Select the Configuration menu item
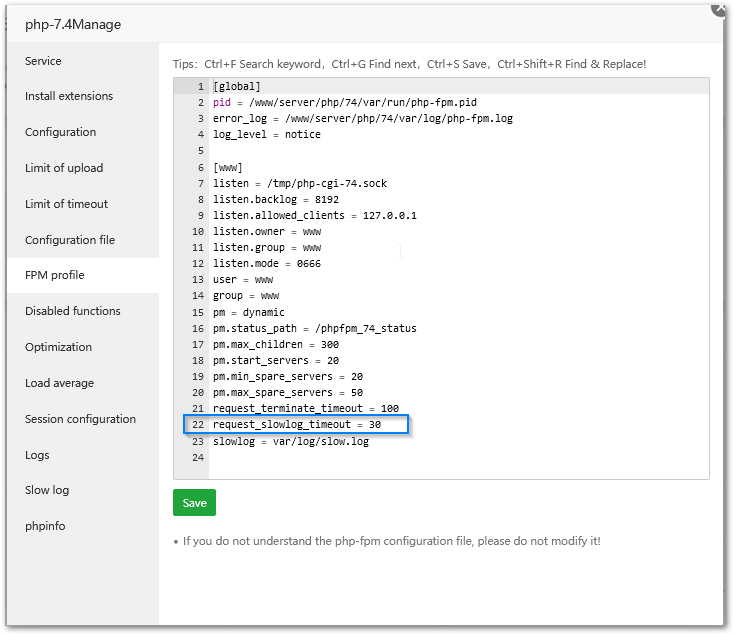Screen dimensions: 734x635 tap(61, 132)
